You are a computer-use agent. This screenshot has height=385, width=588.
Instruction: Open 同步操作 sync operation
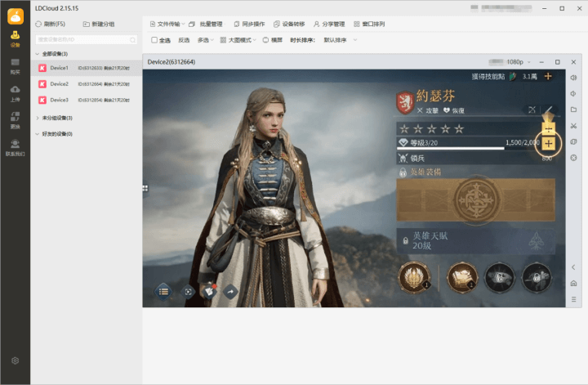pos(249,24)
